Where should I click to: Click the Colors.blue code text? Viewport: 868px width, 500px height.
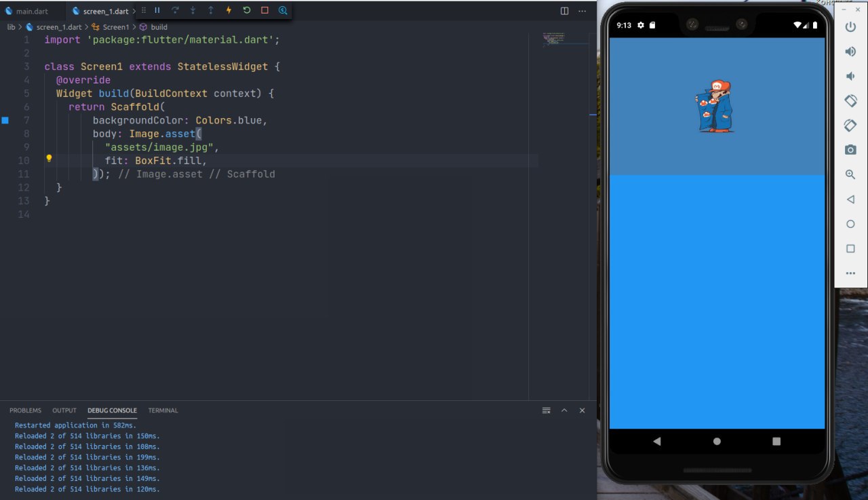tap(229, 120)
